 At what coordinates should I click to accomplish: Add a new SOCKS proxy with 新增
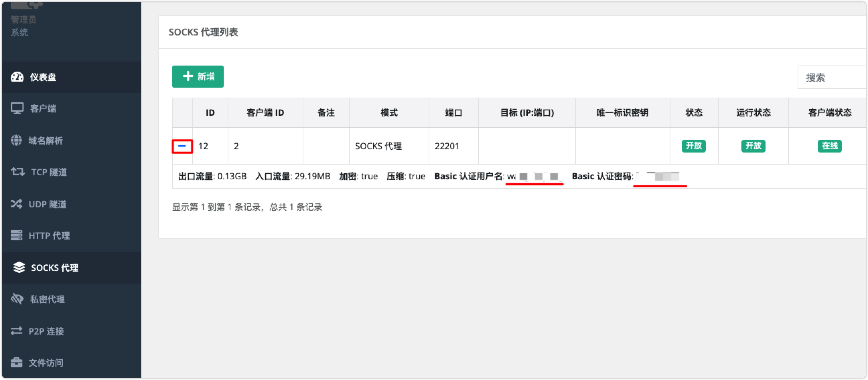coord(198,76)
